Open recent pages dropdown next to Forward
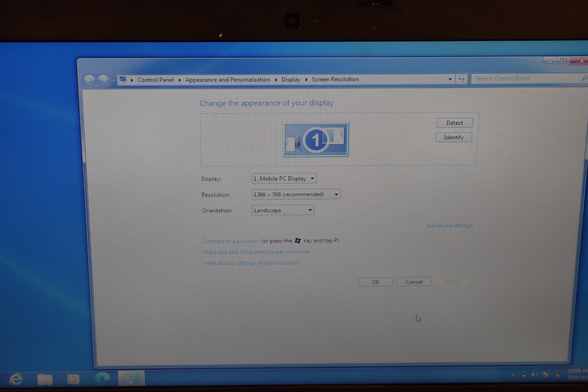This screenshot has height=392, width=588. coord(114,80)
